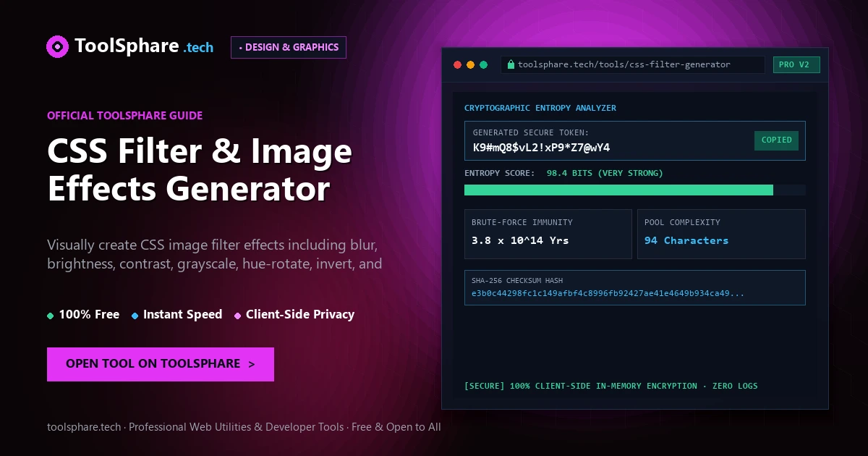
Task: Click the Client-Side Privacy label
Action: tap(300, 315)
